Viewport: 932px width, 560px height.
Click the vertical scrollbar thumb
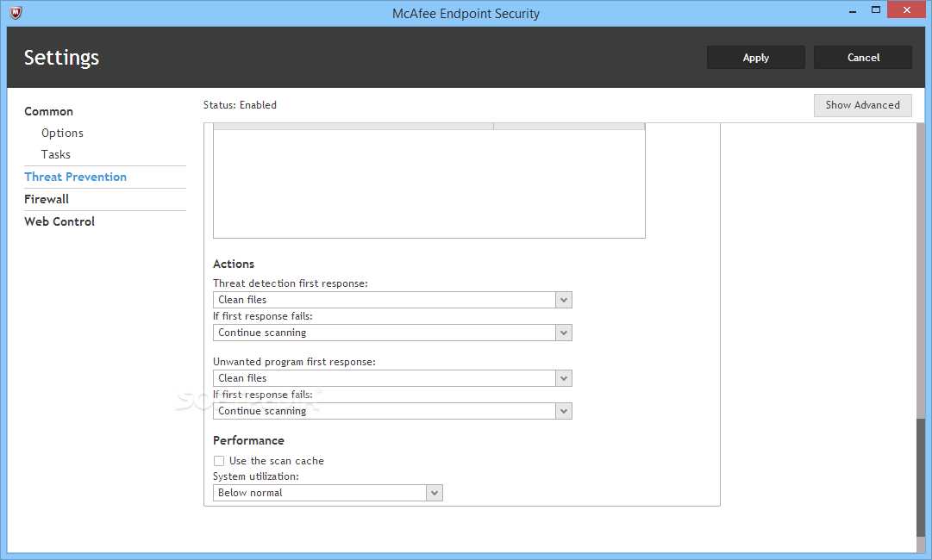pos(921,476)
